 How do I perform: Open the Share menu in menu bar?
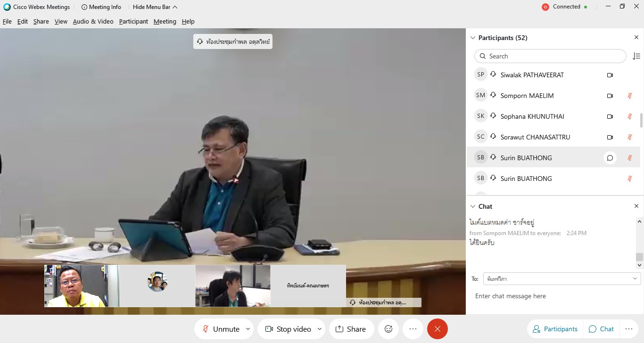tap(41, 22)
